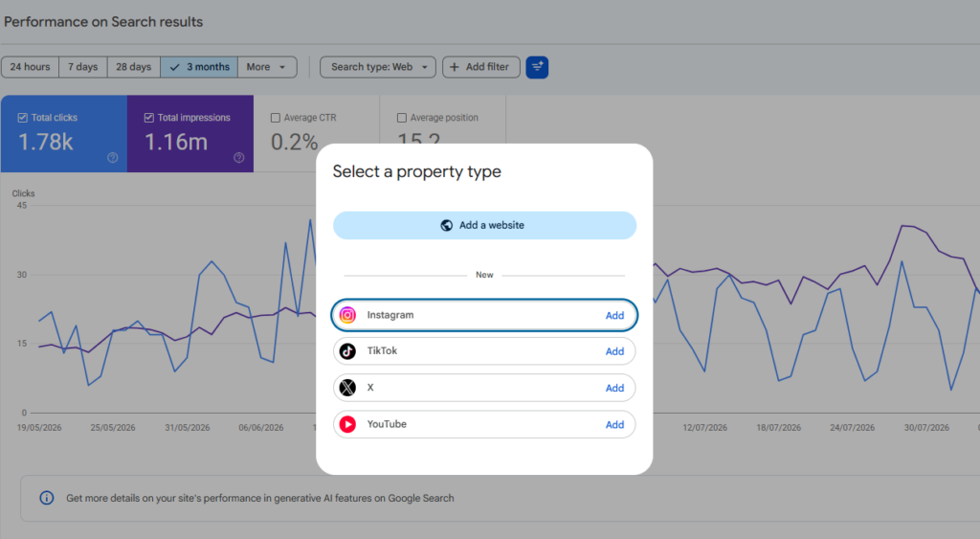Click the X logo icon

[347, 388]
